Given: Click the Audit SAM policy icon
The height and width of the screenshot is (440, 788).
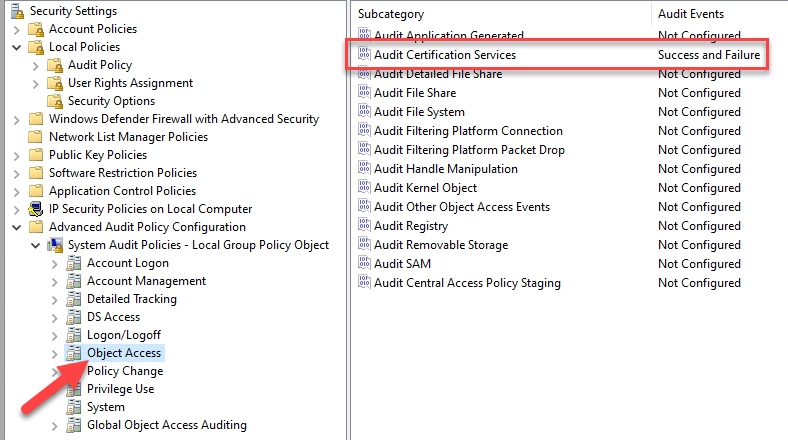Looking at the screenshot, I should pos(363,264).
